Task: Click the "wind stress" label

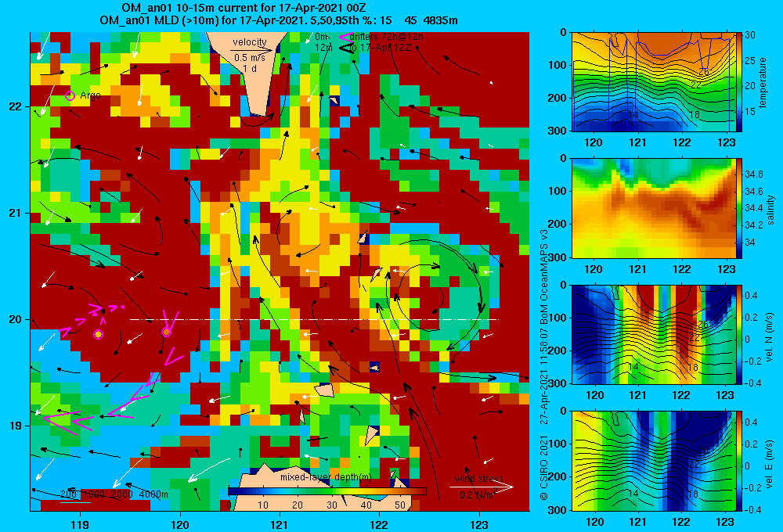Action: tap(479, 479)
